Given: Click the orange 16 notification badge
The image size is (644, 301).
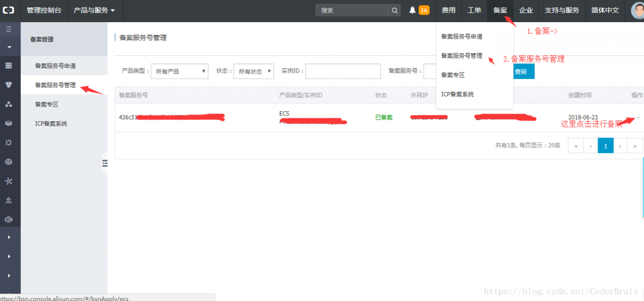Looking at the screenshot, I should click(424, 10).
